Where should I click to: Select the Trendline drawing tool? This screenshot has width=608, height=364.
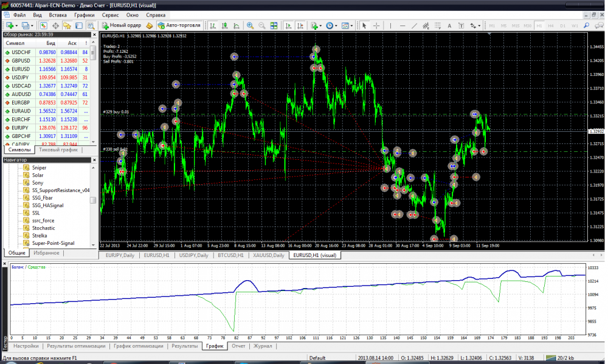point(414,26)
